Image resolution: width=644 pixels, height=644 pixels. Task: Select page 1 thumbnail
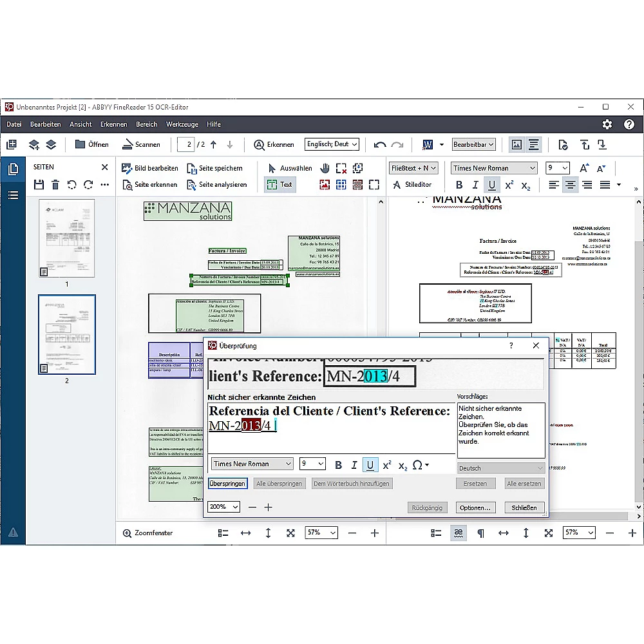66,238
